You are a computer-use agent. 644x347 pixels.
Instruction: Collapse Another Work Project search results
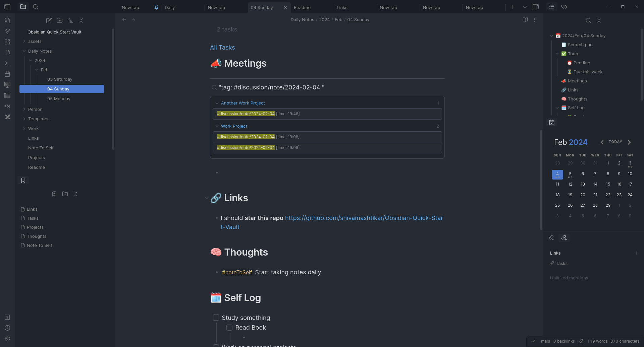tap(217, 103)
